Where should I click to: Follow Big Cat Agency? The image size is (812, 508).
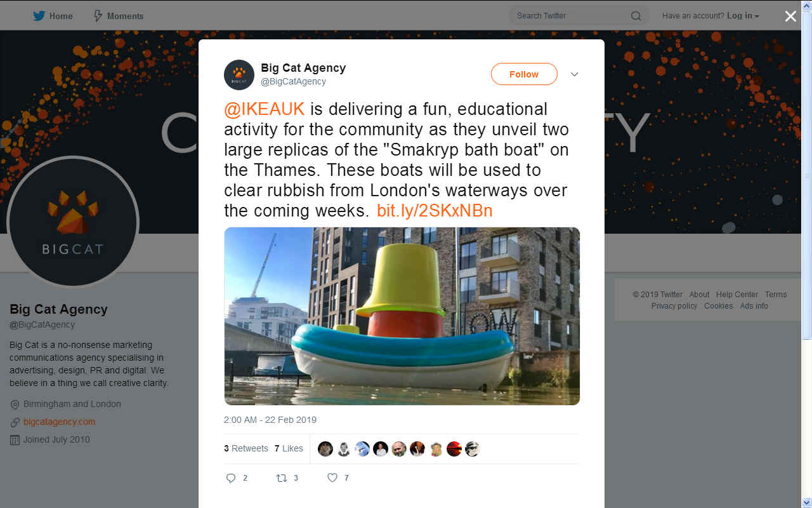(524, 74)
